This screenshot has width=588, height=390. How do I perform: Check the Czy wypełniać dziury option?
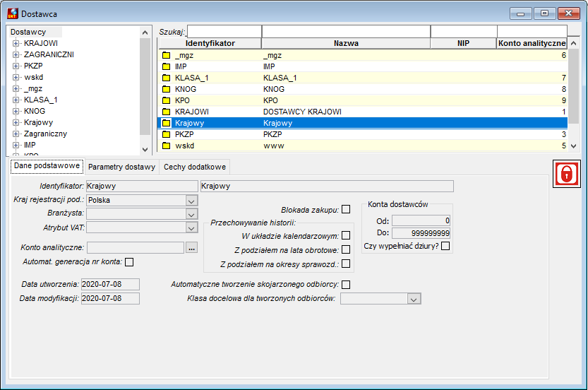[445, 246]
